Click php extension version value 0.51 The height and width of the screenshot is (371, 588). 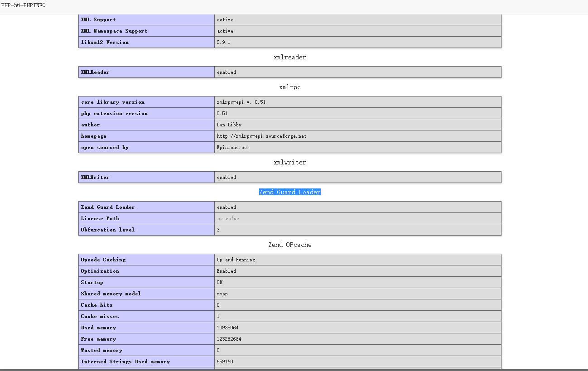click(222, 113)
